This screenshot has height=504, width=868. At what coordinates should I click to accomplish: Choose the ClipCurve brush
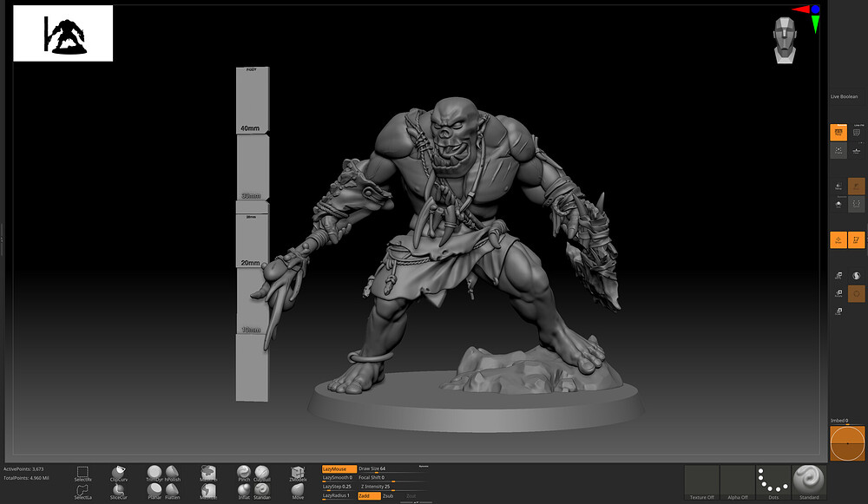(118, 473)
